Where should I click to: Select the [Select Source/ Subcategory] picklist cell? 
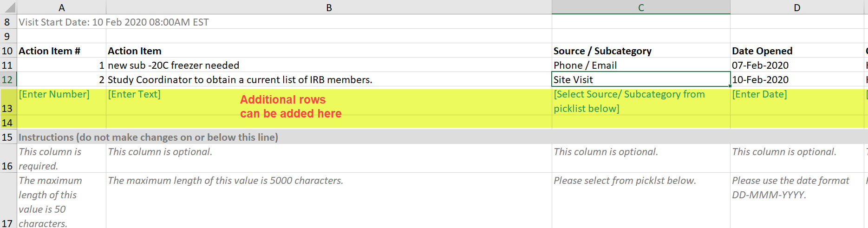tap(641, 101)
